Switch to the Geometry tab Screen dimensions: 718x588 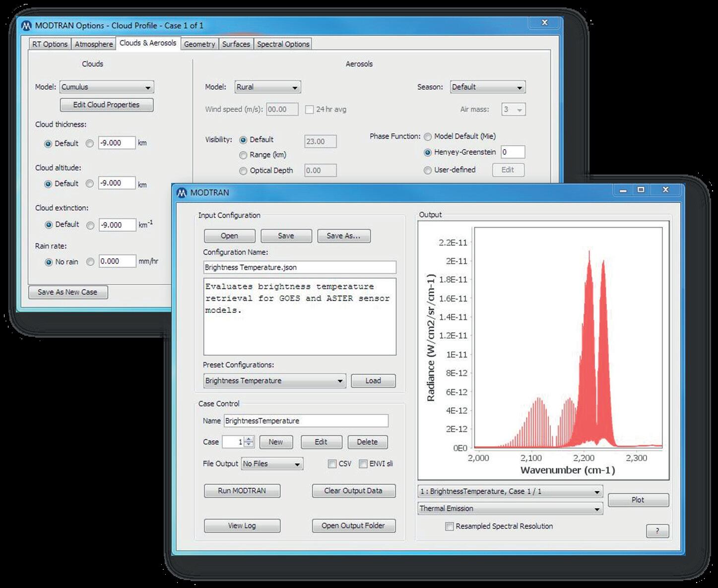coord(199,44)
